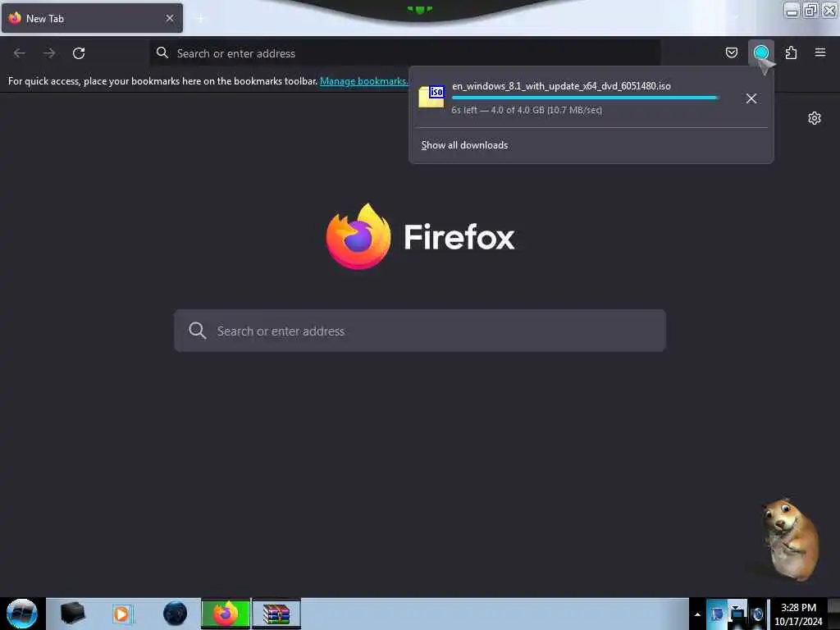
Task: Reload the current page
Action: 79,53
